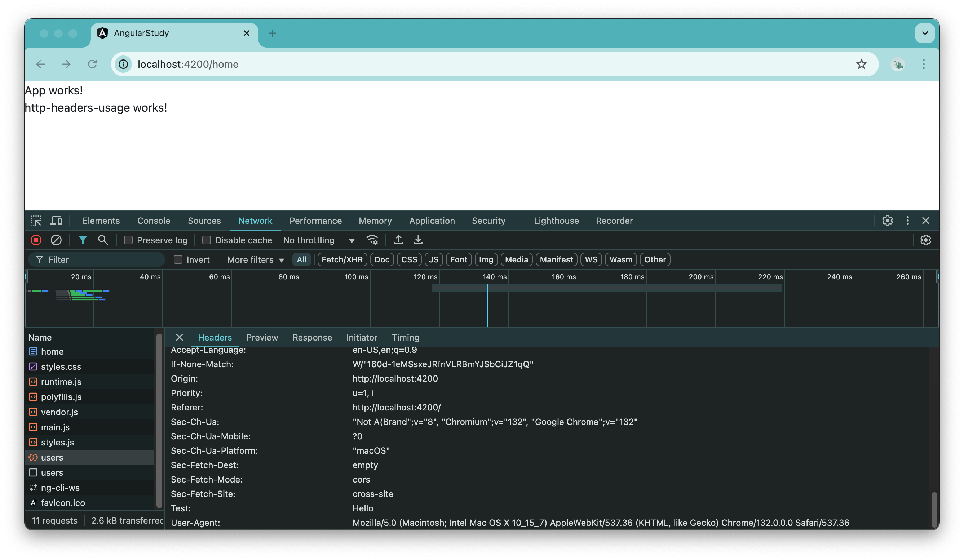Screen dimensions: 964x560
Task: Click the clear requests icon in DevTools
Action: coord(57,240)
